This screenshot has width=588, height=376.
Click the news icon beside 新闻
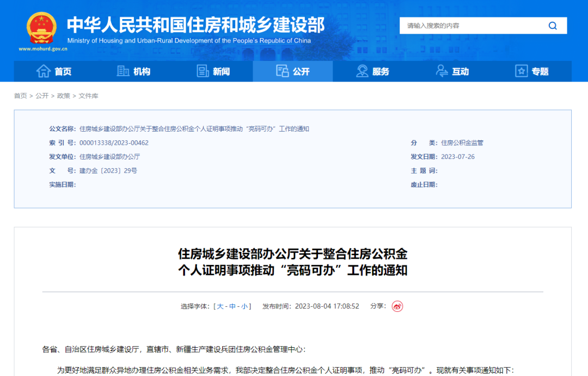point(203,71)
